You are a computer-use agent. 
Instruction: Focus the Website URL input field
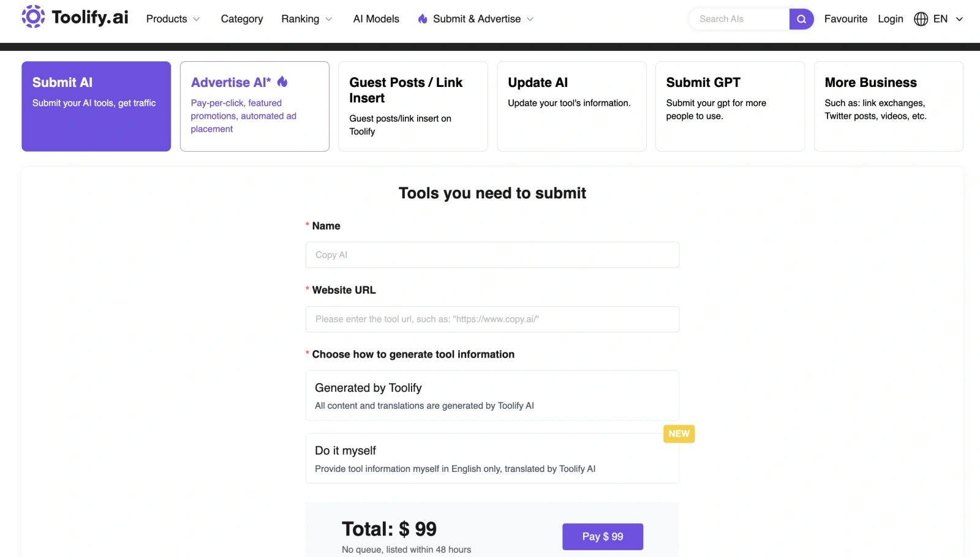(492, 319)
